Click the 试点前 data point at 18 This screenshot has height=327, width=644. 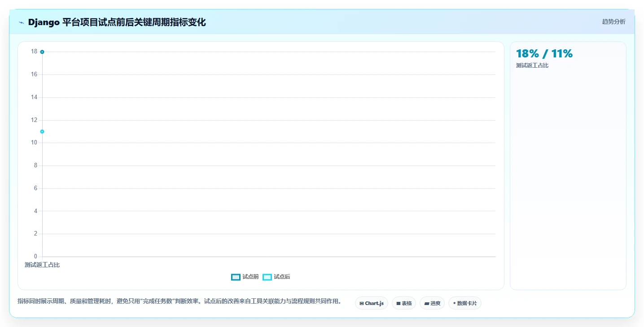pos(42,52)
